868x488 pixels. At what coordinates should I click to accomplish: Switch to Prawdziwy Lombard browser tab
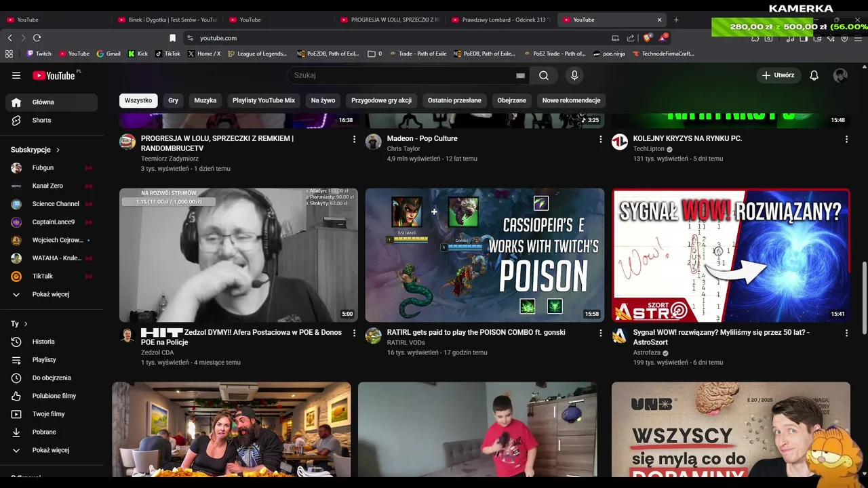[500, 20]
